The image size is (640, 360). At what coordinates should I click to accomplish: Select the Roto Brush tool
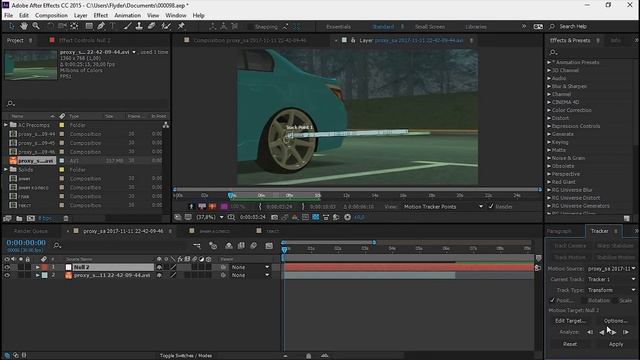[x=166, y=26]
